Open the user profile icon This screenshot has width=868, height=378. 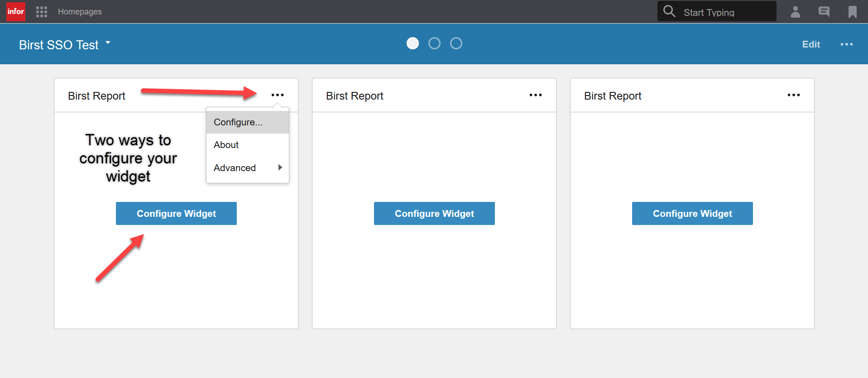[796, 12]
